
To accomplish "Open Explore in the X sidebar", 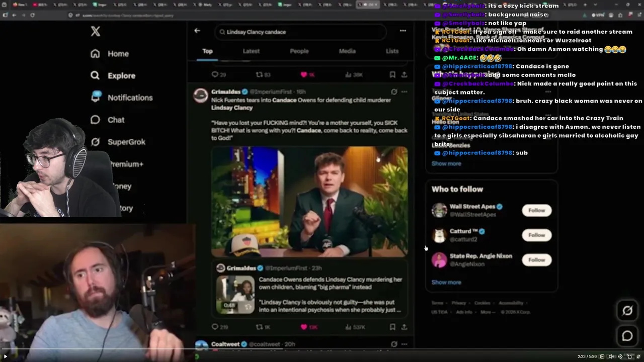I will (x=113, y=75).
